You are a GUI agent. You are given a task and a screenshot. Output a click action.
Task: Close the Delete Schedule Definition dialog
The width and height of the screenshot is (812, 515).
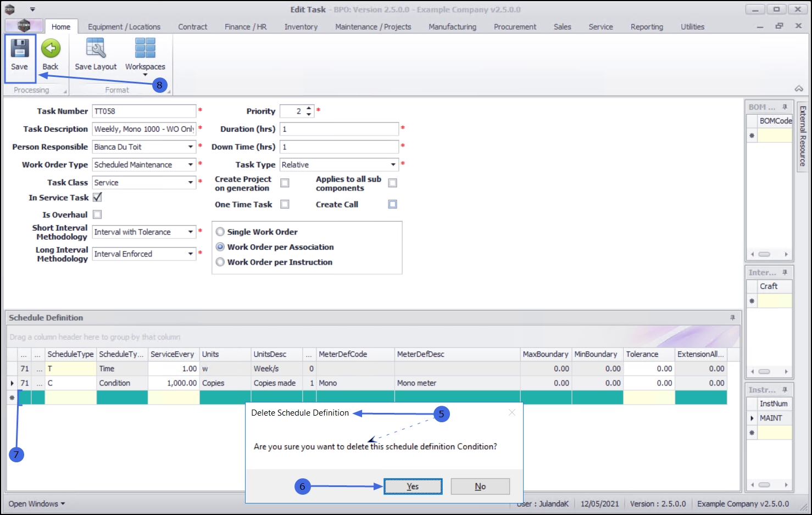(512, 412)
